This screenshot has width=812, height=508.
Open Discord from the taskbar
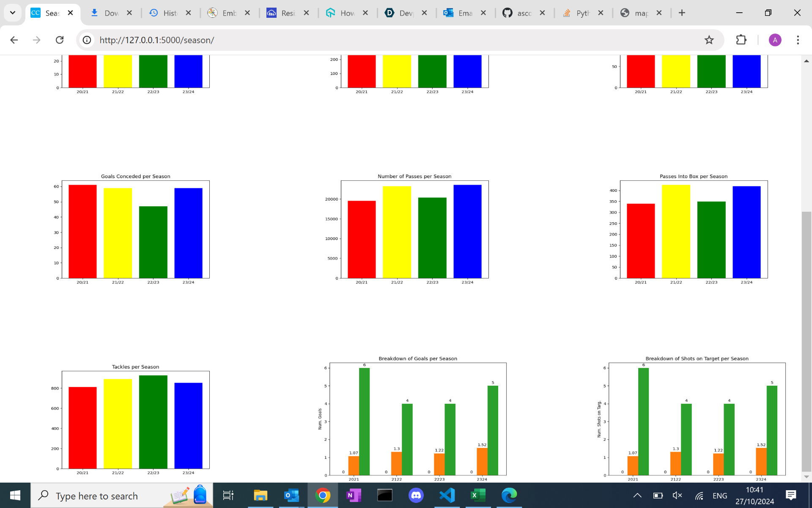(x=416, y=495)
